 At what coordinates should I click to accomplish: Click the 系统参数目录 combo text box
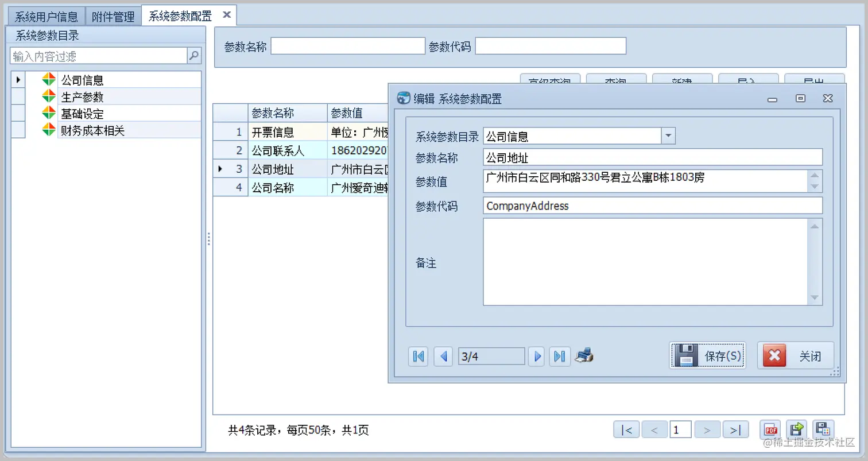(x=572, y=136)
